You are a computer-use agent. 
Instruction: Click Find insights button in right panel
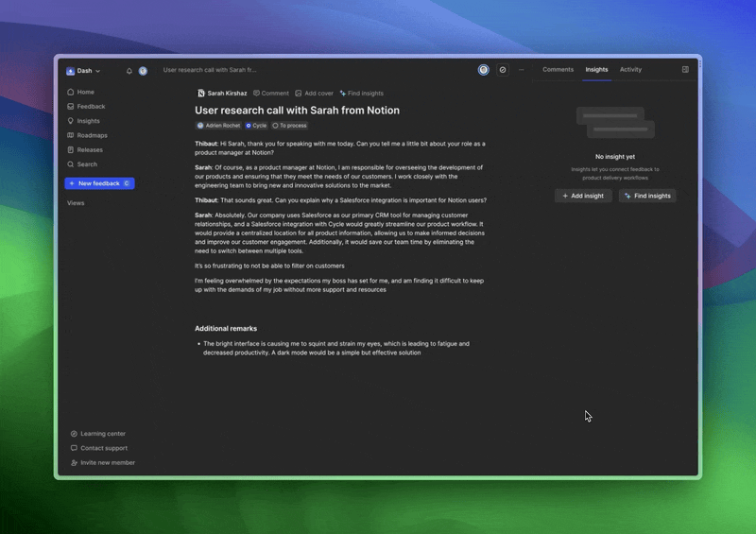click(x=647, y=196)
